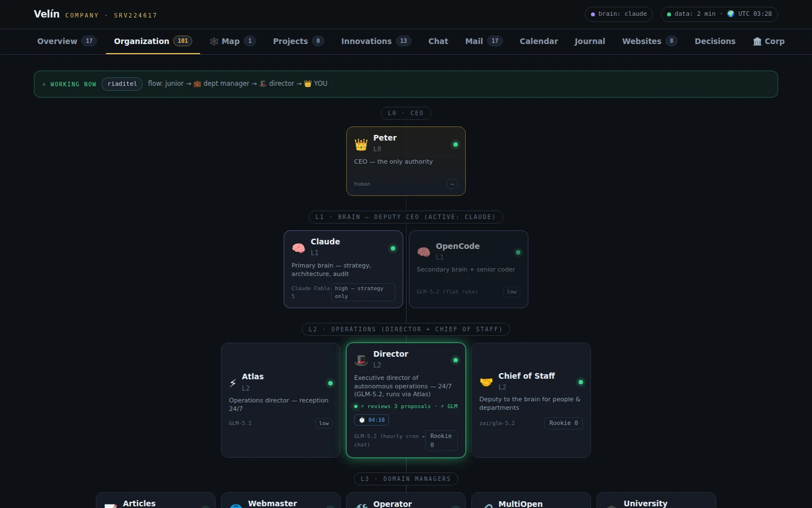
Task: Click the high – strategy only badge on Claude
Action: (x=363, y=292)
